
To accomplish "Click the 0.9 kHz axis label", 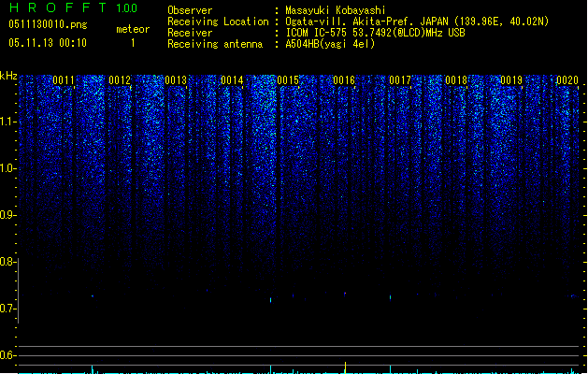I will [7, 215].
